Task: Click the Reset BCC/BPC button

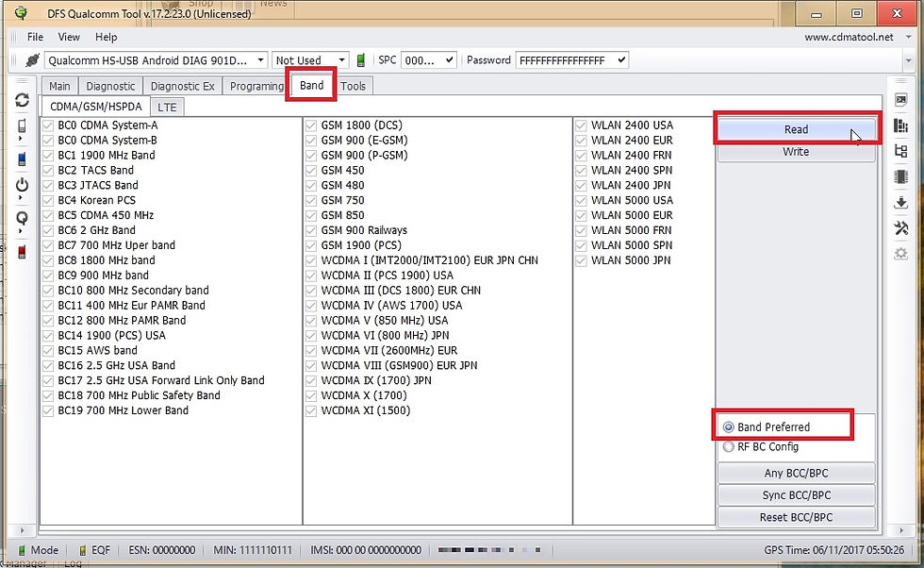Action: coord(796,517)
